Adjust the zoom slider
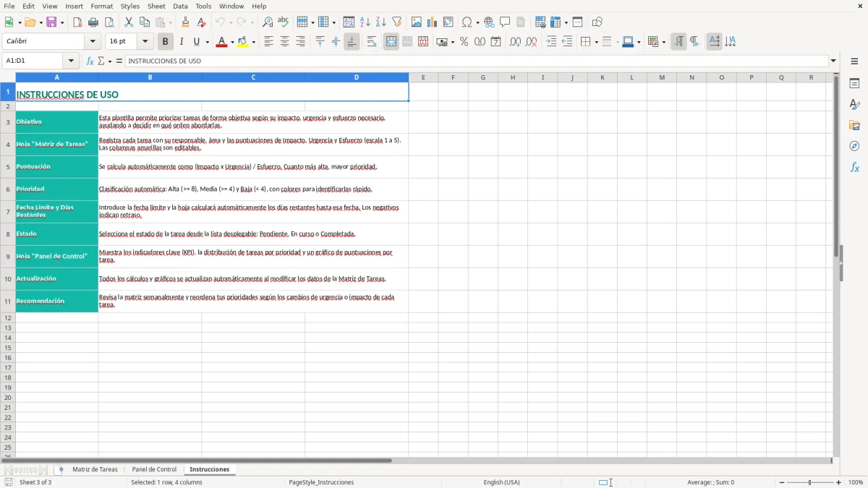The height and width of the screenshot is (488, 868). pyautogui.click(x=810, y=482)
